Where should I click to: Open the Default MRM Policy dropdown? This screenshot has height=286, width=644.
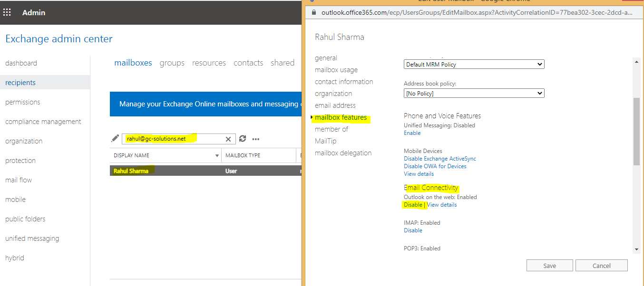474,64
